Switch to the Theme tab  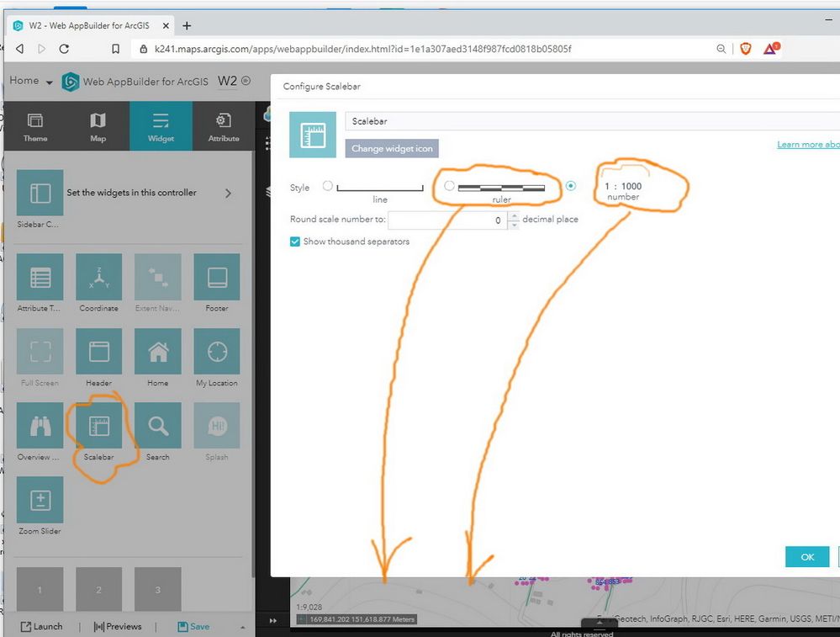coord(35,126)
